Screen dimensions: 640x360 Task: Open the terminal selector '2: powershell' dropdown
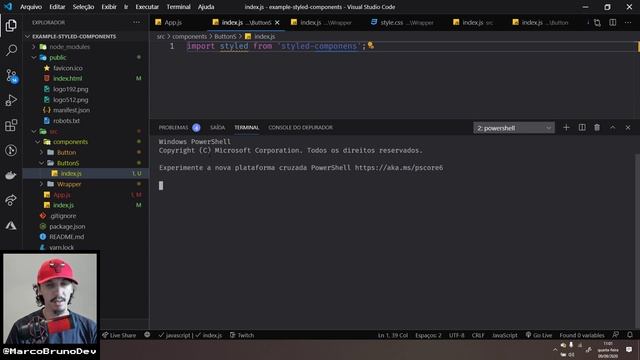tap(514, 128)
